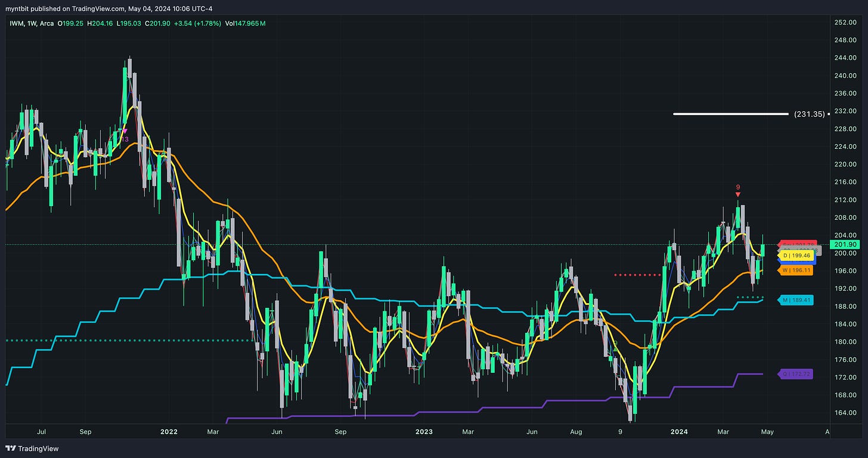This screenshot has height=458, width=868.
Task: Select the red dotted level line near 195
Action: pyautogui.click(x=637, y=275)
